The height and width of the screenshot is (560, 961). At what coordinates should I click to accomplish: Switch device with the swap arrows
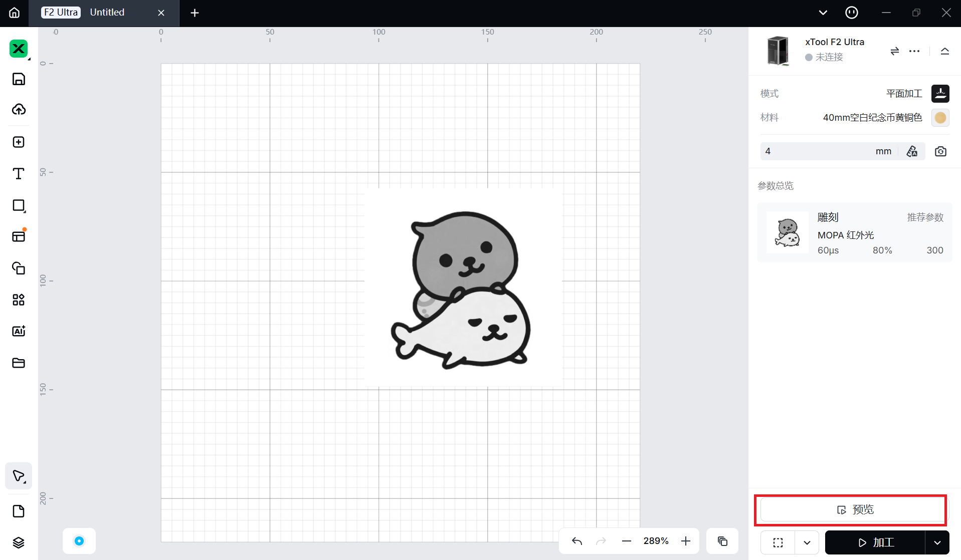click(894, 51)
